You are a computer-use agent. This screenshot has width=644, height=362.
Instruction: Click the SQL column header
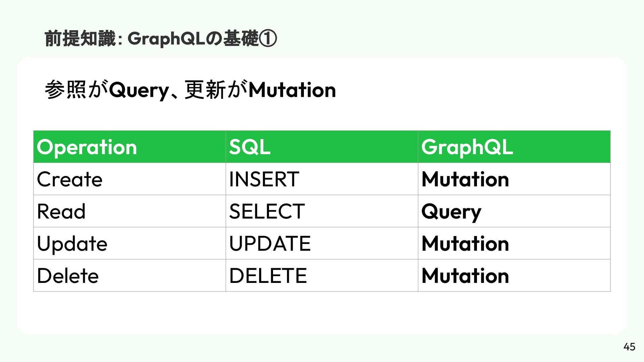322,147
